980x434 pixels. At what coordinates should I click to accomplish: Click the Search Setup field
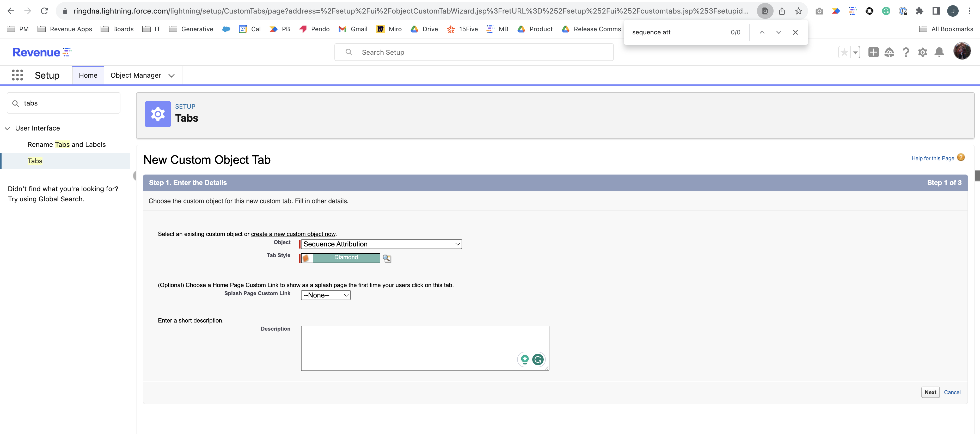[x=474, y=52]
